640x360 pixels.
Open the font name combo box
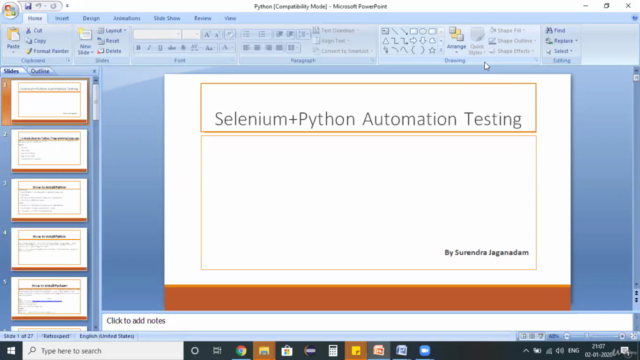[x=157, y=35]
